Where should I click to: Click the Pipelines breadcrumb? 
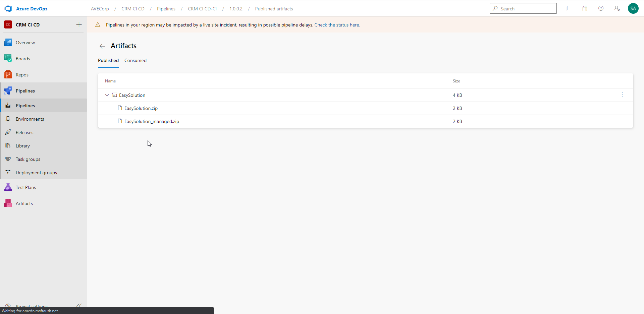(x=166, y=9)
